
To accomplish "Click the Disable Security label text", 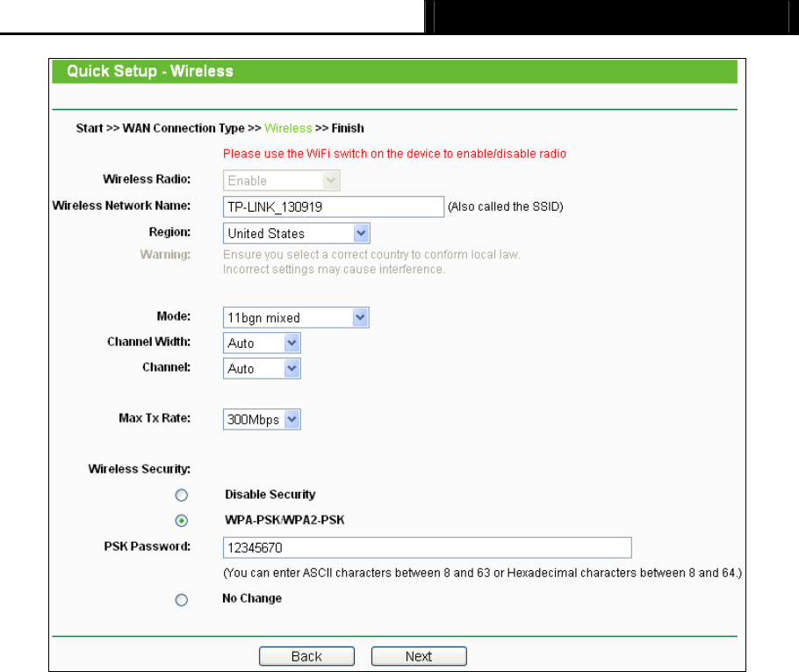I will pyautogui.click(x=270, y=495).
